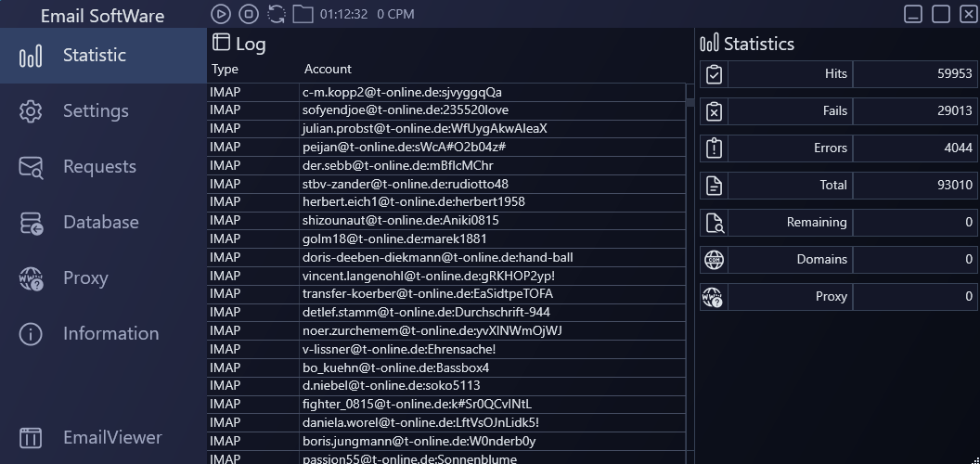The width and height of the screenshot is (980, 464).
Task: Click the Database icon in sidebar
Action: 31,223
